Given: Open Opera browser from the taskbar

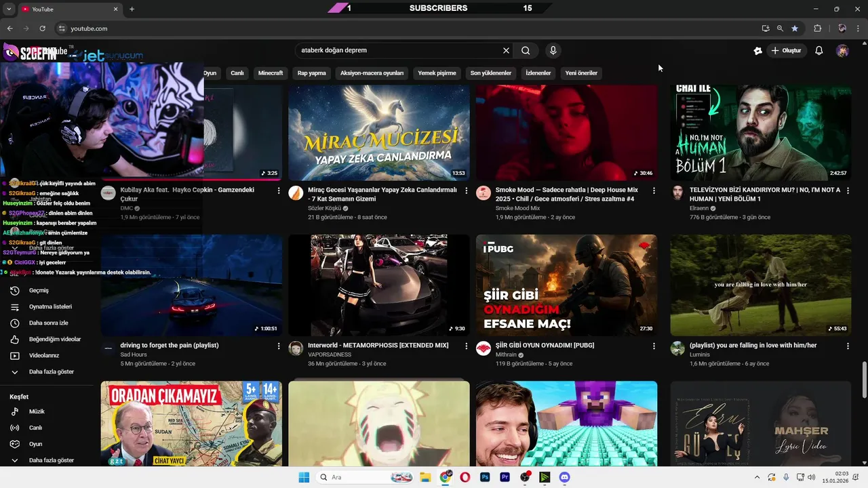Looking at the screenshot, I should point(465,477).
